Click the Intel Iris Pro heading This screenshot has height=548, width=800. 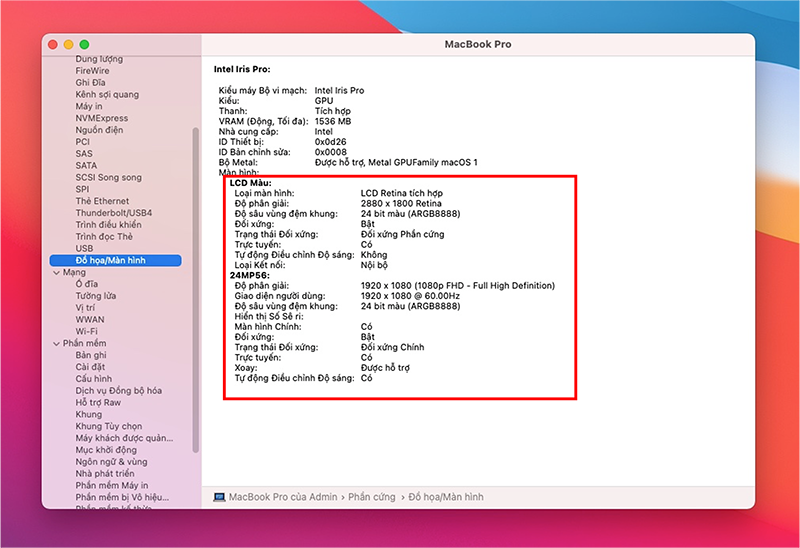(242, 69)
